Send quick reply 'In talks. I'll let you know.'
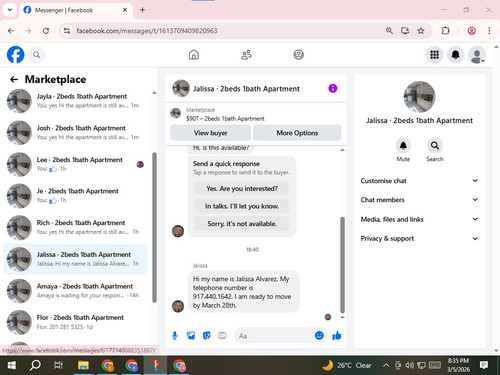 [242, 206]
